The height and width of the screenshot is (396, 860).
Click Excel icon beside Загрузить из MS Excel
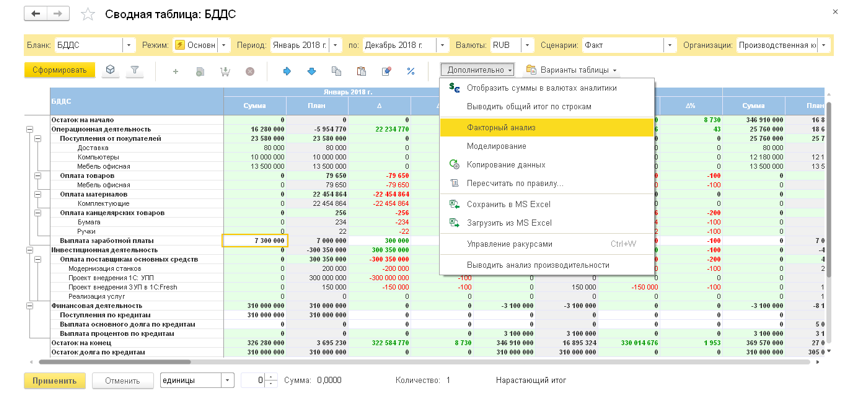454,223
